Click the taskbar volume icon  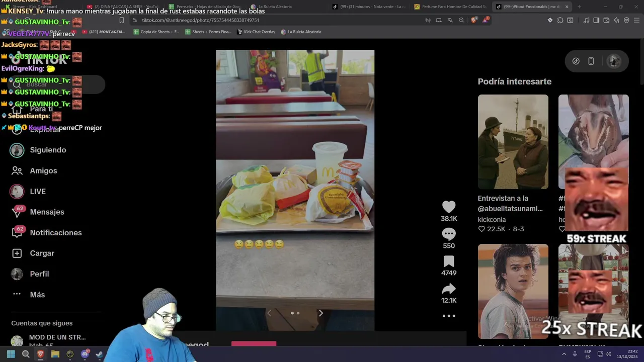pyautogui.click(x=608, y=354)
